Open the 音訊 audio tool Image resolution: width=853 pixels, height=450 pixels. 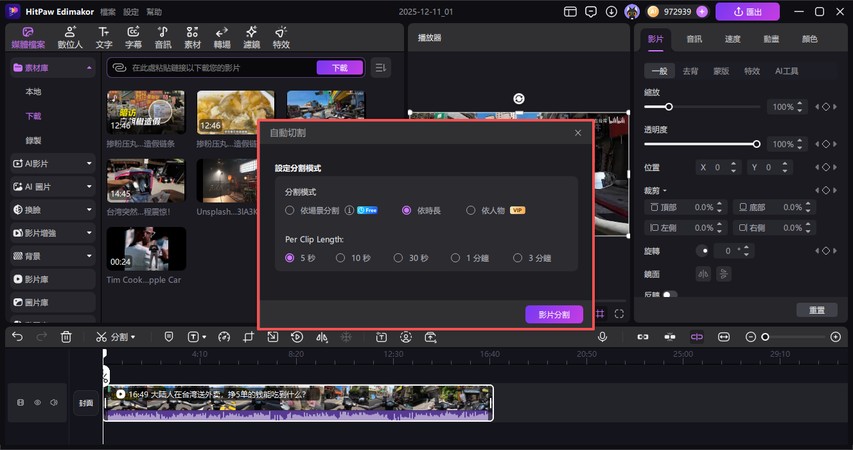[163, 38]
